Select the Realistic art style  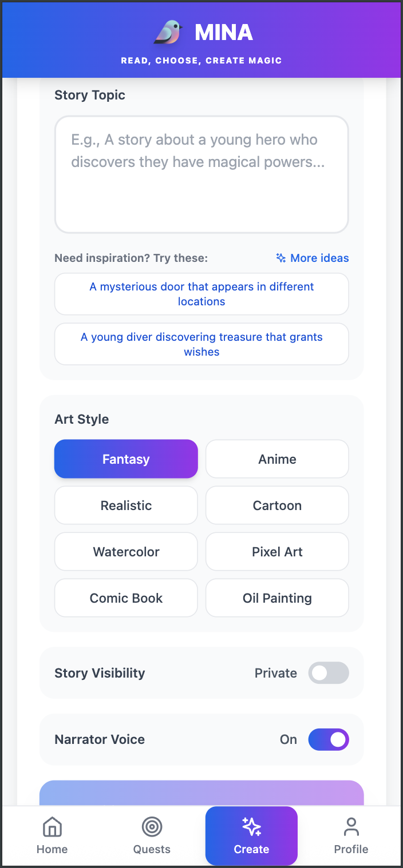126,505
